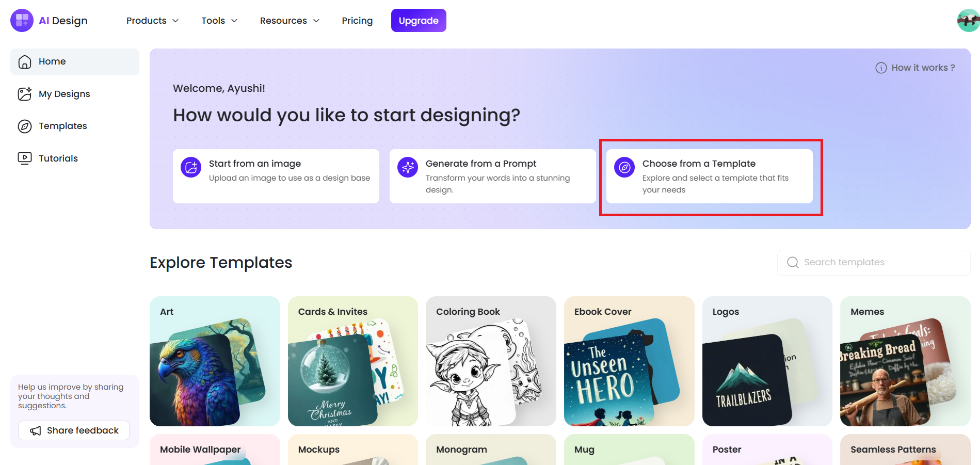
Task: Click the Start from an image icon
Action: click(x=191, y=167)
